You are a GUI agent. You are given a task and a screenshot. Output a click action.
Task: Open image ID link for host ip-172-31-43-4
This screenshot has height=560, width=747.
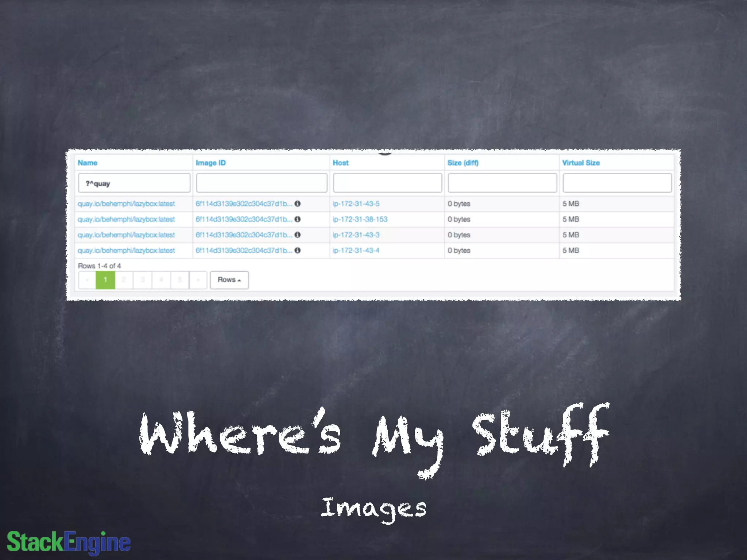(244, 250)
